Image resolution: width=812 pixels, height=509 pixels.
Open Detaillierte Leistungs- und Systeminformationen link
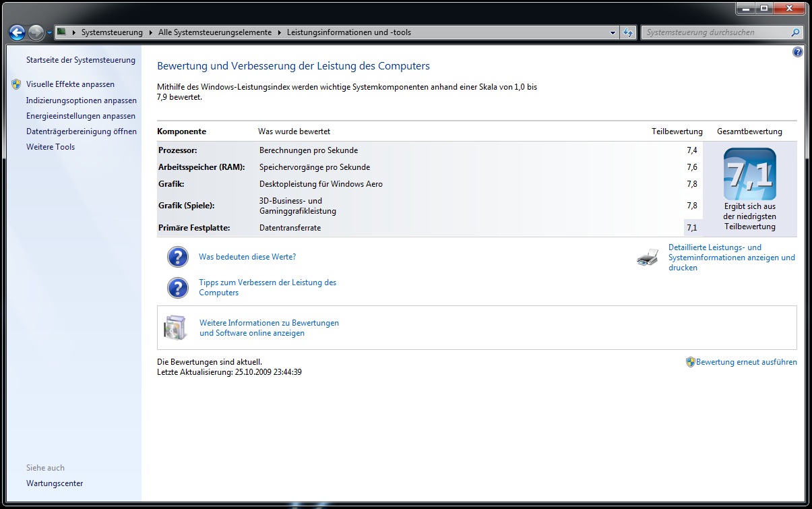click(732, 258)
